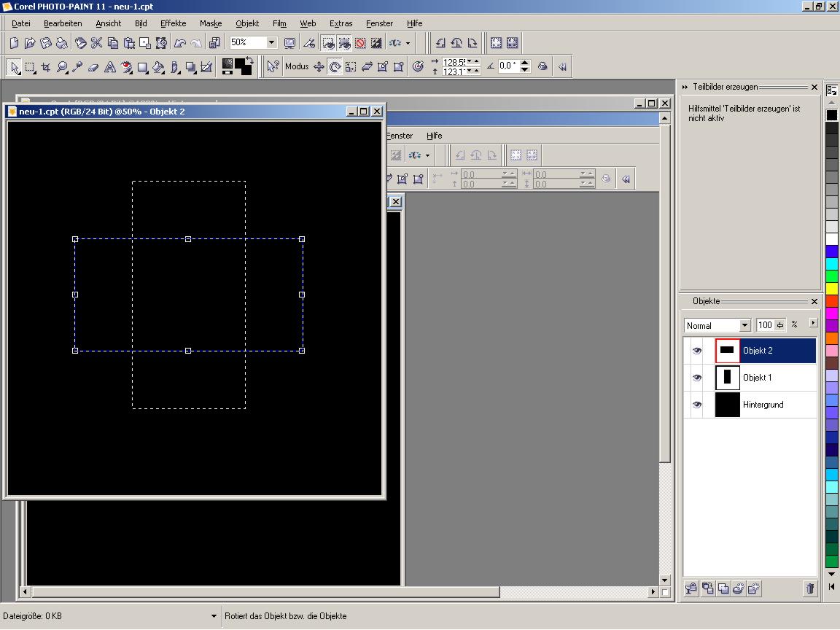
Task: Open the Maske menu
Action: [211, 23]
